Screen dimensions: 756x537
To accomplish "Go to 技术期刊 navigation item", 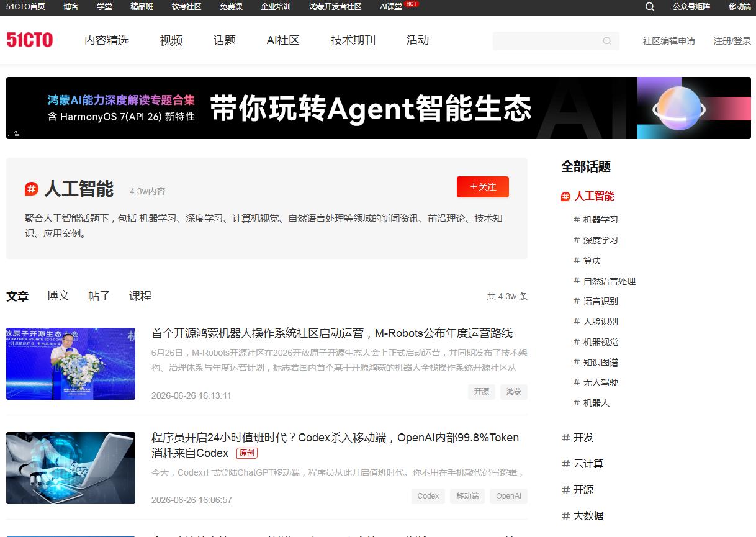I will (353, 40).
